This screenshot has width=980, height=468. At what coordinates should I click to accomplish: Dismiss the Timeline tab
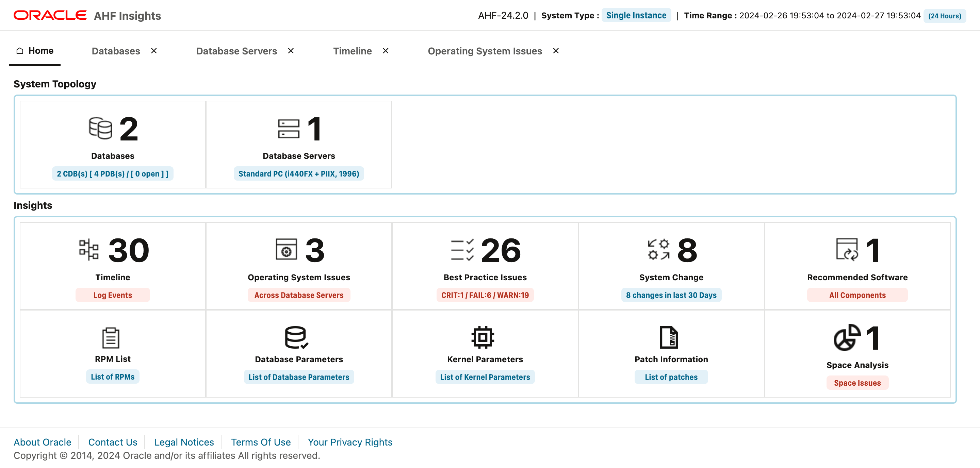(x=386, y=51)
